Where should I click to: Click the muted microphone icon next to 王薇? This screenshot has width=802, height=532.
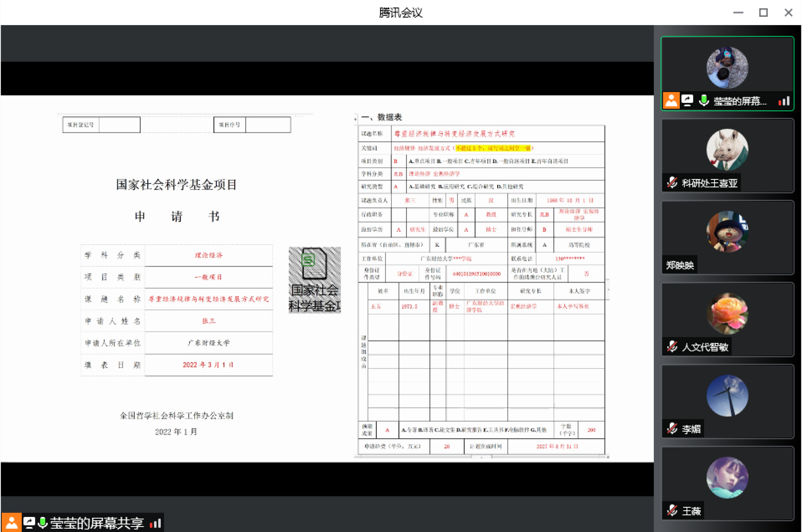coord(672,511)
